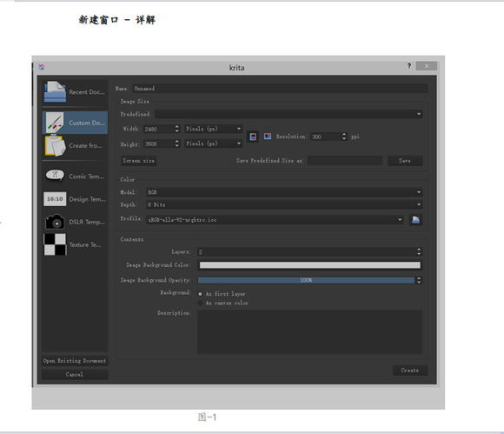504x434 pixels.
Task: Click the portrait orientation icon
Action: click(253, 137)
